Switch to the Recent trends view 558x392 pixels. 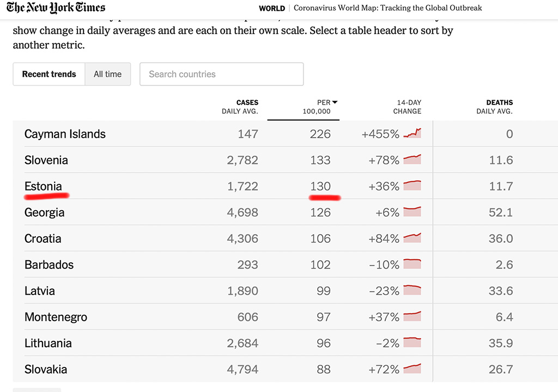[49, 74]
